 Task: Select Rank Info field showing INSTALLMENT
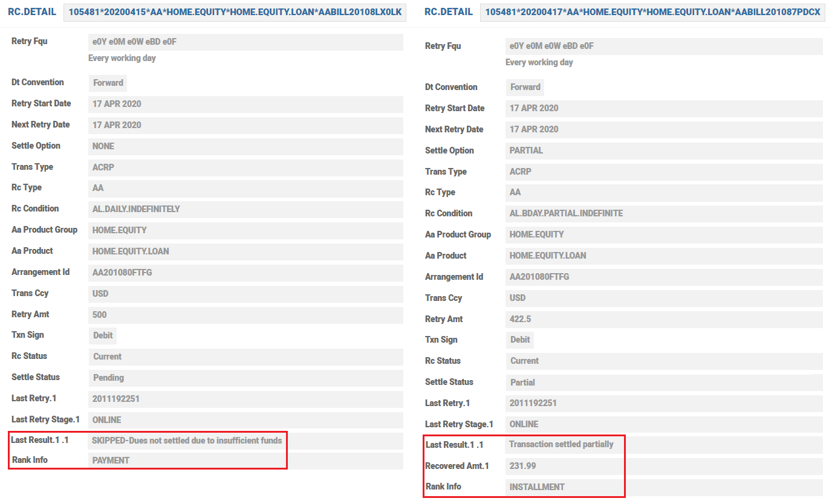pos(663,487)
